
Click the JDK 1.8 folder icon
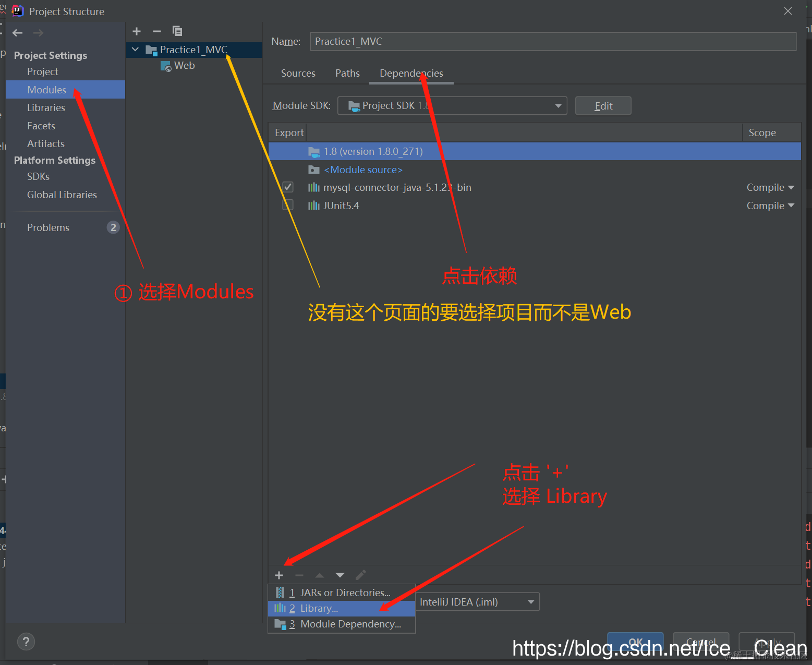tap(314, 152)
